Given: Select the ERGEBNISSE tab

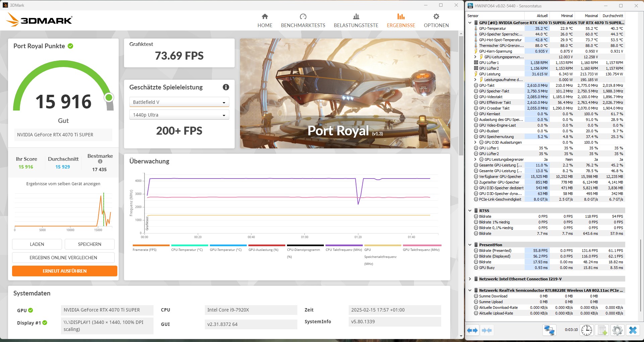Looking at the screenshot, I should (401, 21).
